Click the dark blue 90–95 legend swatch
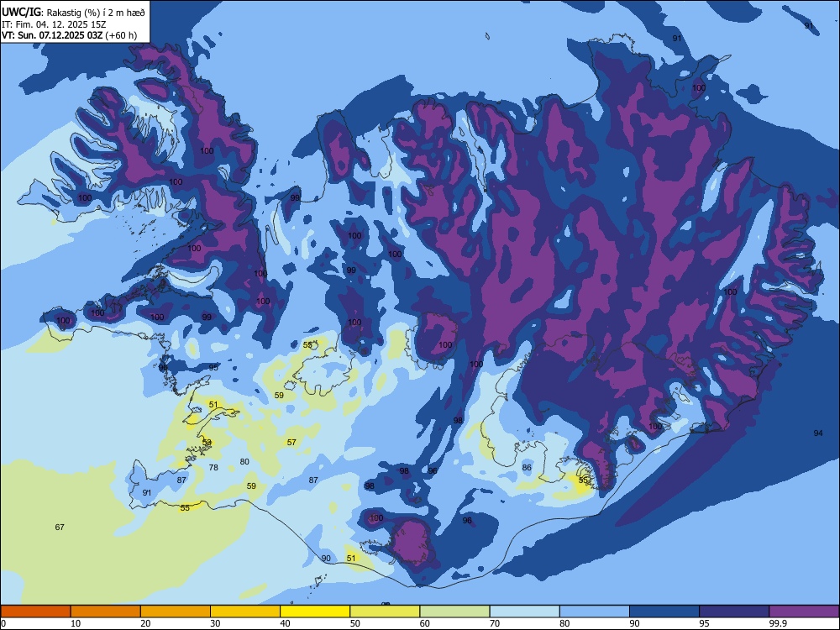 (x=664, y=612)
